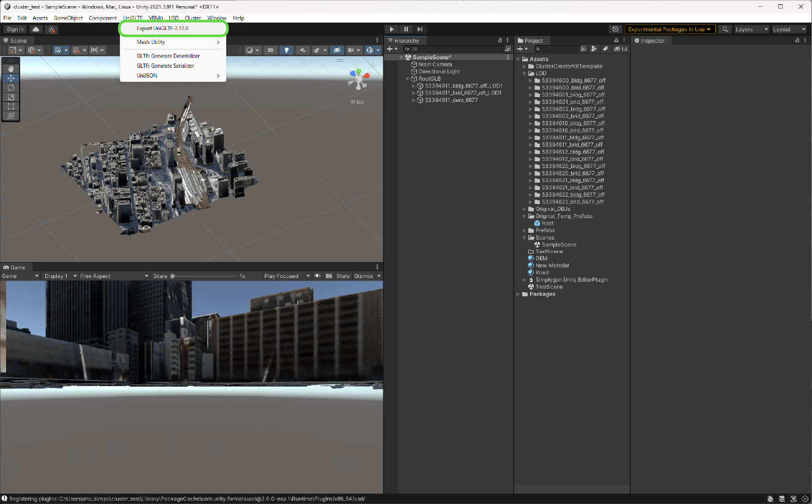Select the Rotate tool
This screenshot has width=812, height=504.
click(11, 87)
